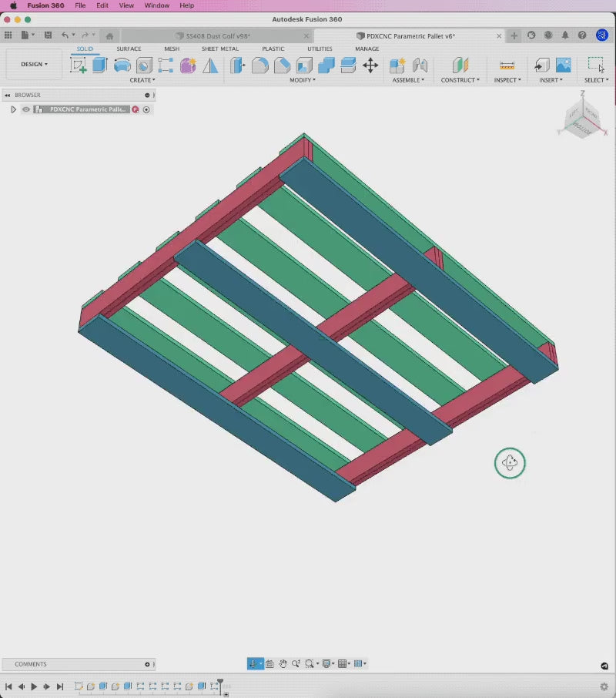The image size is (616, 698).
Task: Select the Revolve tool
Action: pos(122,65)
